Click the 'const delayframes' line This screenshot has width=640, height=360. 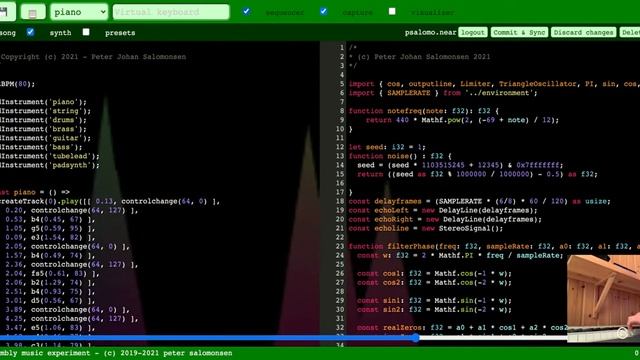click(480, 201)
